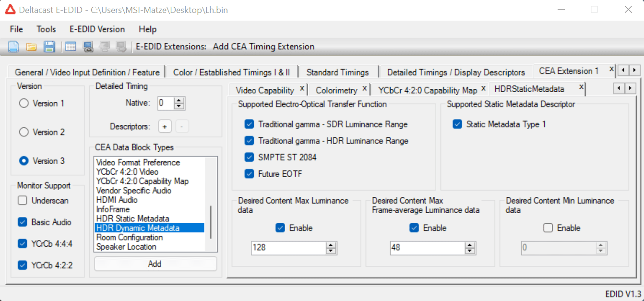Switch to General / Video Input Definition tab

click(87, 72)
